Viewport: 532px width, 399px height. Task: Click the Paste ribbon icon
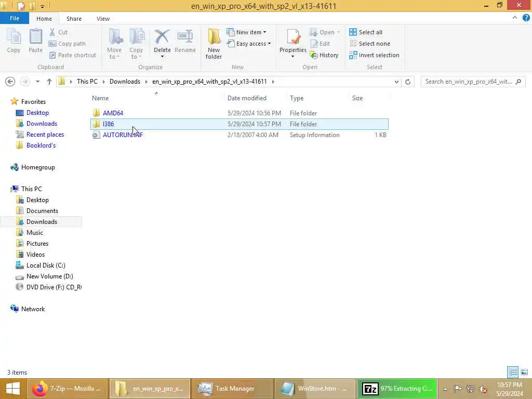[35, 41]
